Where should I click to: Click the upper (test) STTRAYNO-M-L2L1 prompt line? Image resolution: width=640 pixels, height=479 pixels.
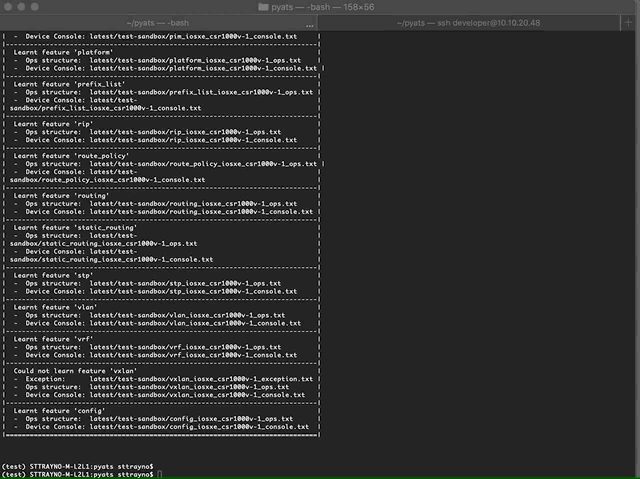pyautogui.click(x=78, y=466)
